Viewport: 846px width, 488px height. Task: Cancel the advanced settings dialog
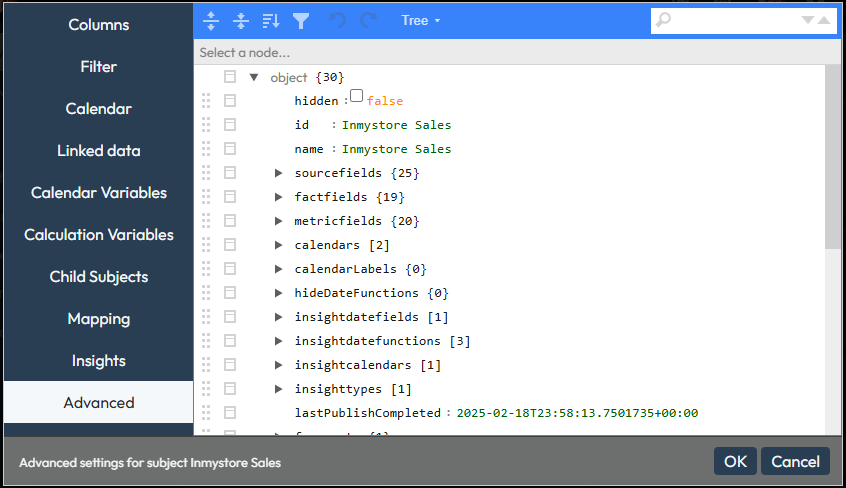(x=795, y=462)
